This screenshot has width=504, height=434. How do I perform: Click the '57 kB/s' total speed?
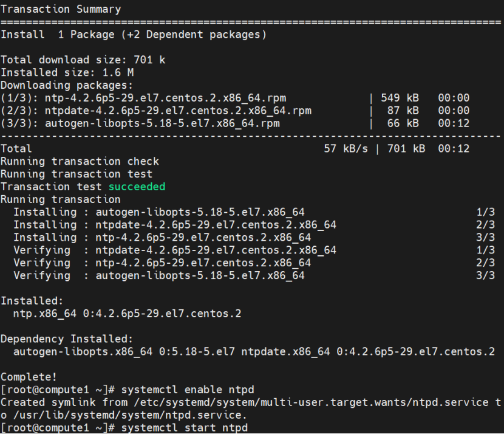(x=346, y=149)
